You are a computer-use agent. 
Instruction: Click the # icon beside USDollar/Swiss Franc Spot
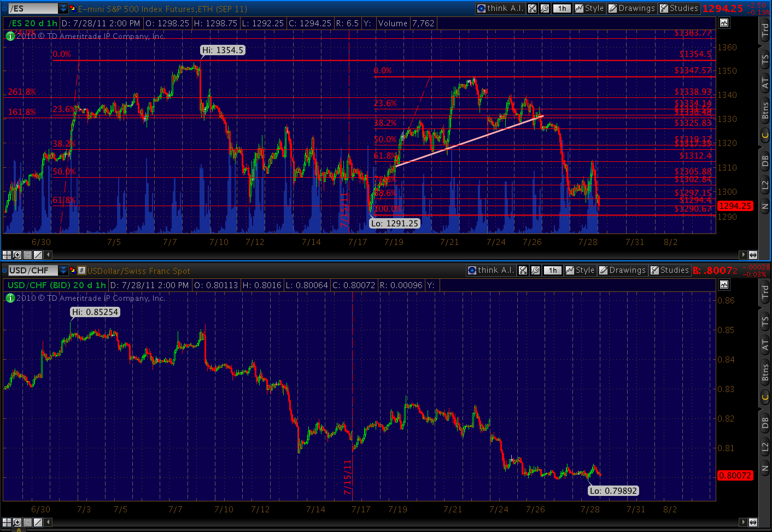coord(82,270)
